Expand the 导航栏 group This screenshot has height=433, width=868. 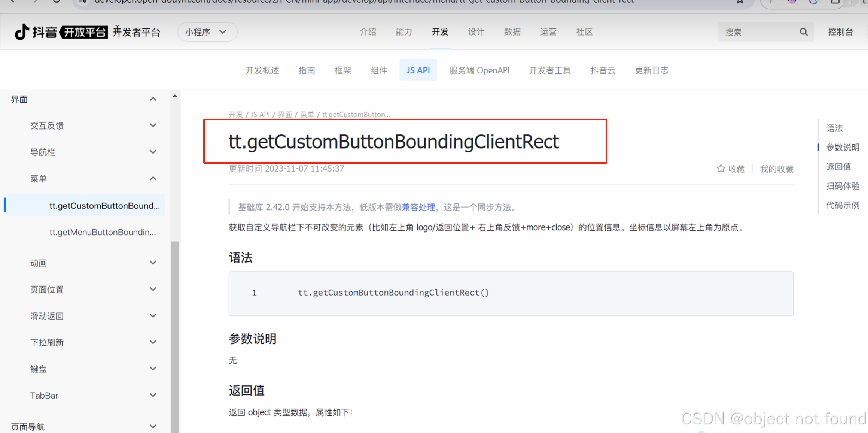(x=153, y=152)
